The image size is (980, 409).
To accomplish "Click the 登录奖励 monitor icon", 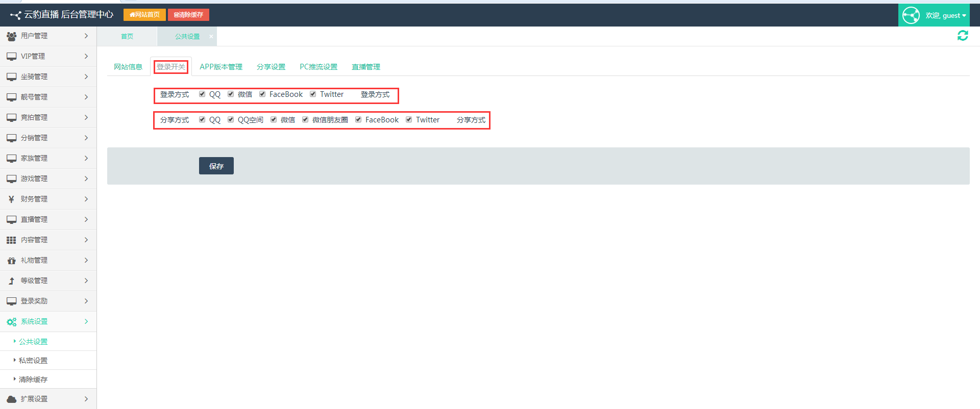I will click(11, 301).
